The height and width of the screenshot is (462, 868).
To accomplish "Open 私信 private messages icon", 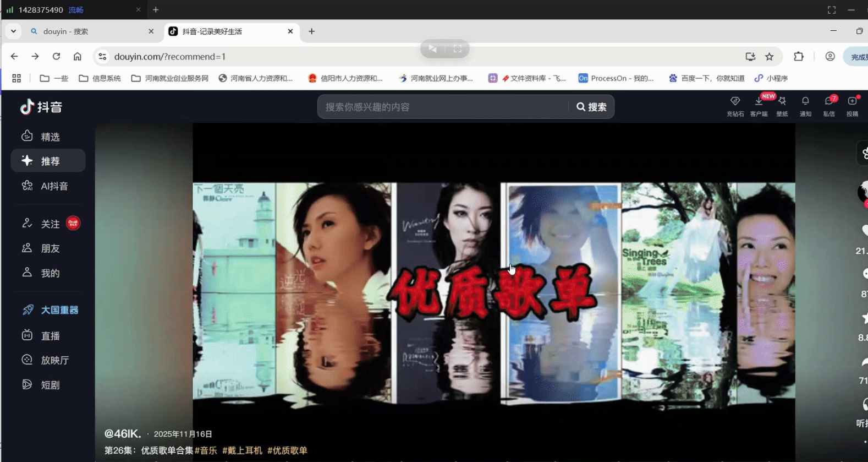I will 829,106.
